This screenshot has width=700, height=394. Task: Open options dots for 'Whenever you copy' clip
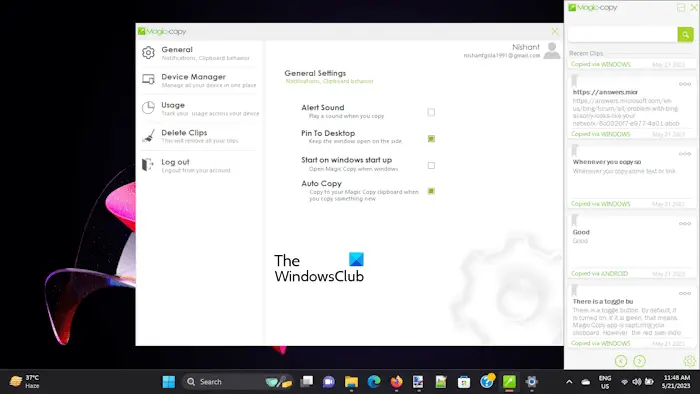tap(685, 154)
